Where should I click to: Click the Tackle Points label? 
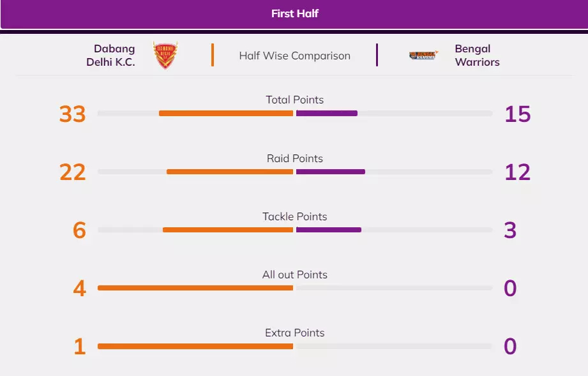coord(294,216)
